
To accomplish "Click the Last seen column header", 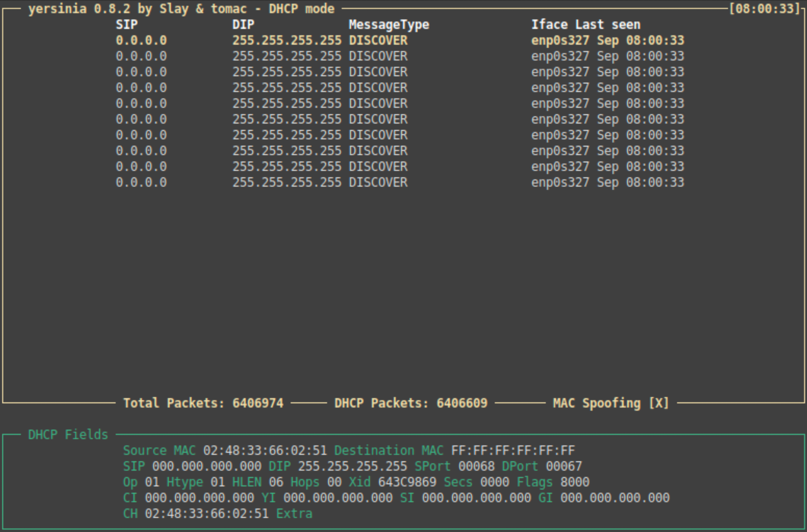I will click(x=608, y=24).
